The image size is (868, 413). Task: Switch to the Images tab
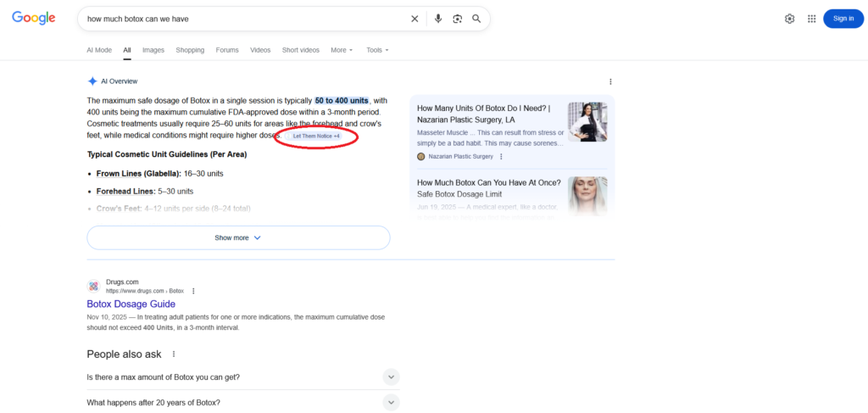(153, 50)
